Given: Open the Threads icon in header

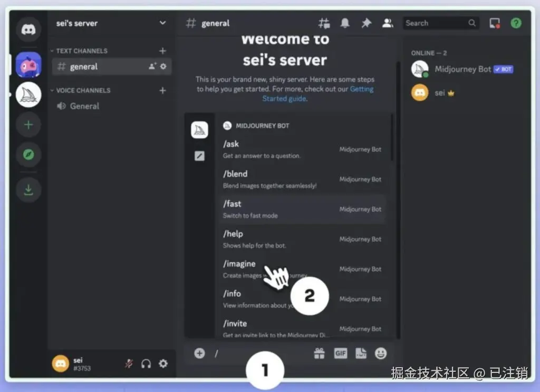Looking at the screenshot, I should (x=324, y=23).
